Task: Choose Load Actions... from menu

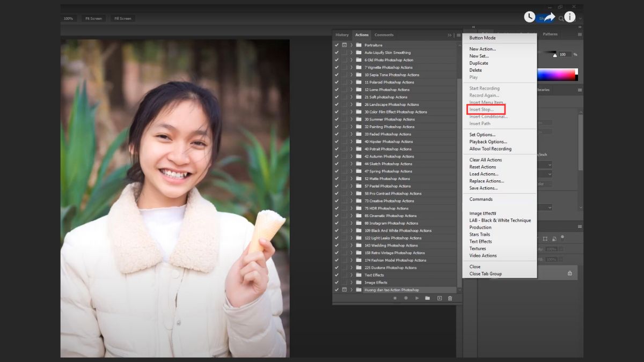Action: pos(484,174)
